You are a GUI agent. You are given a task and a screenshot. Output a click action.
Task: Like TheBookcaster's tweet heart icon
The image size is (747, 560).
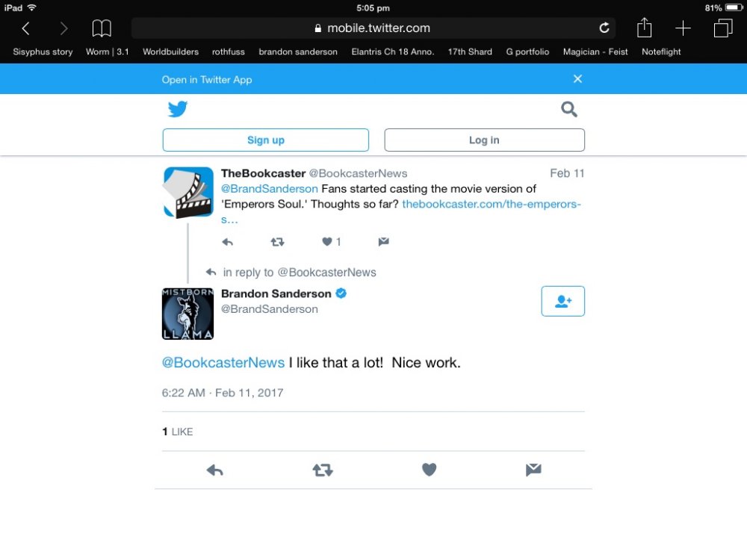(327, 241)
